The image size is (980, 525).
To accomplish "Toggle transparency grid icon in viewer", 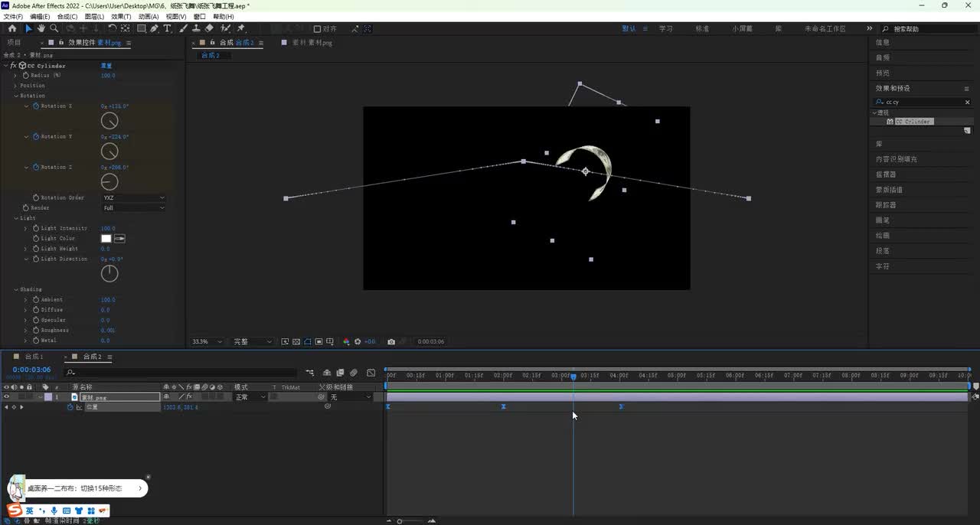I will pyautogui.click(x=296, y=341).
